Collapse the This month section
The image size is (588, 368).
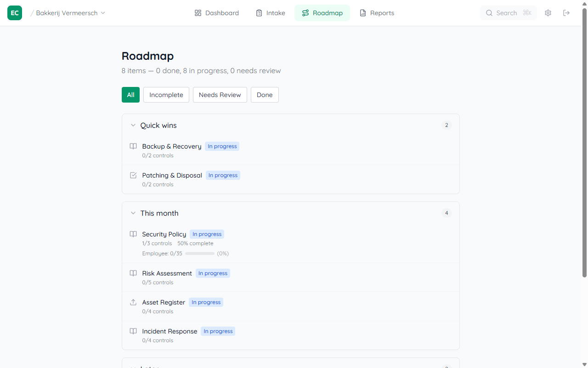click(133, 213)
